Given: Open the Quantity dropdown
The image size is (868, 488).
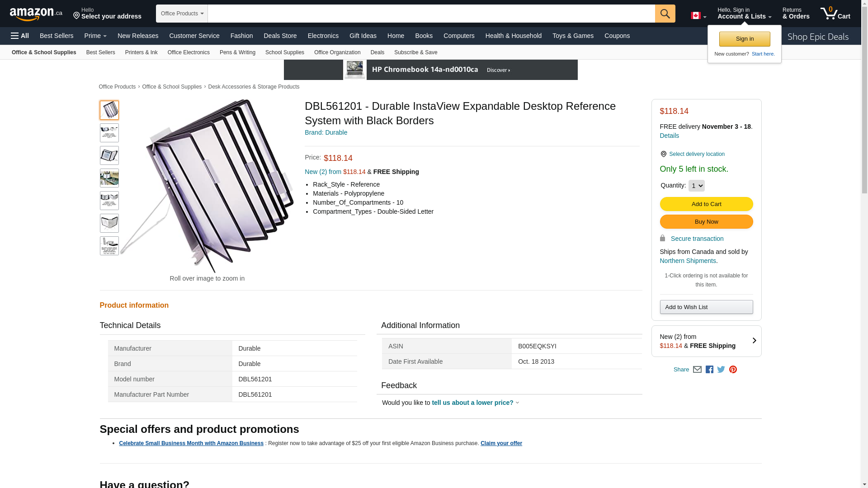Looking at the screenshot, I should [x=696, y=186].
